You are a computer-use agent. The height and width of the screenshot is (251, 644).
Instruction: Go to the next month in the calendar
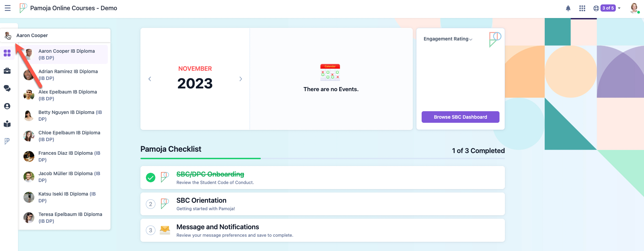pos(241,79)
